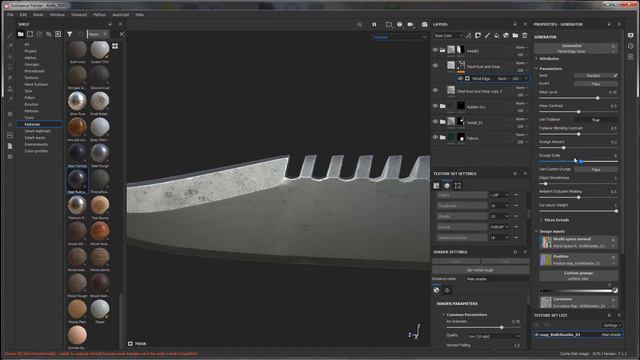Toggle Use Triplanar True button
Screen dimensions: 640x360
596,120
